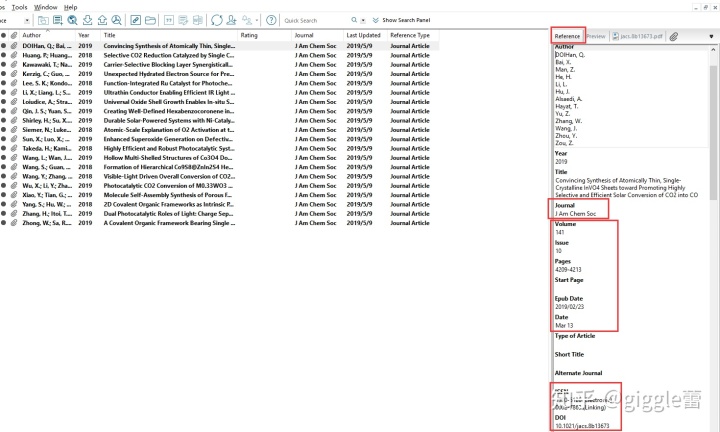Image resolution: width=720 pixels, height=432 pixels.
Task: Click the Pages value 4209-4213
Action: (568, 269)
